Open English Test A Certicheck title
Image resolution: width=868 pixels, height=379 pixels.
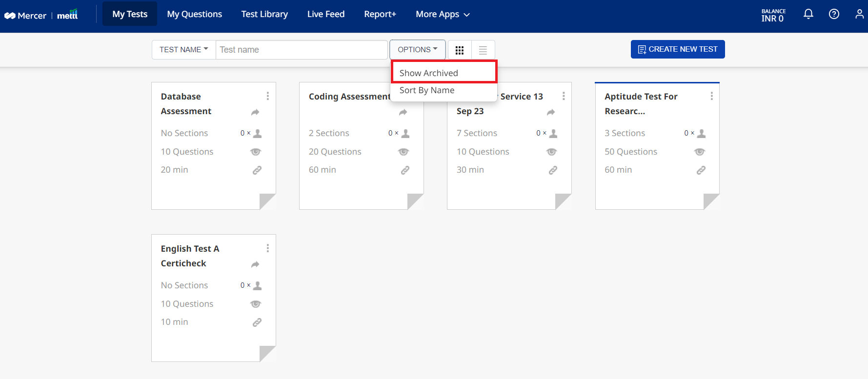pos(190,256)
